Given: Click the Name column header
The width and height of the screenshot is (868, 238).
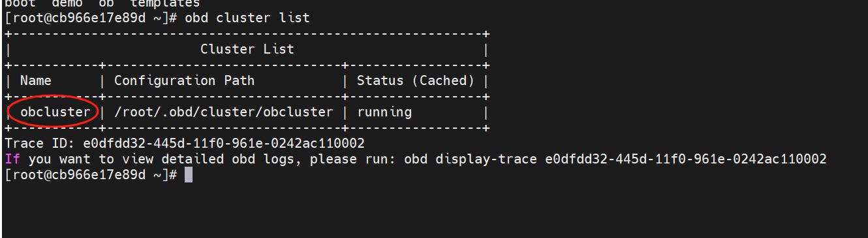Looking at the screenshot, I should (36, 80).
